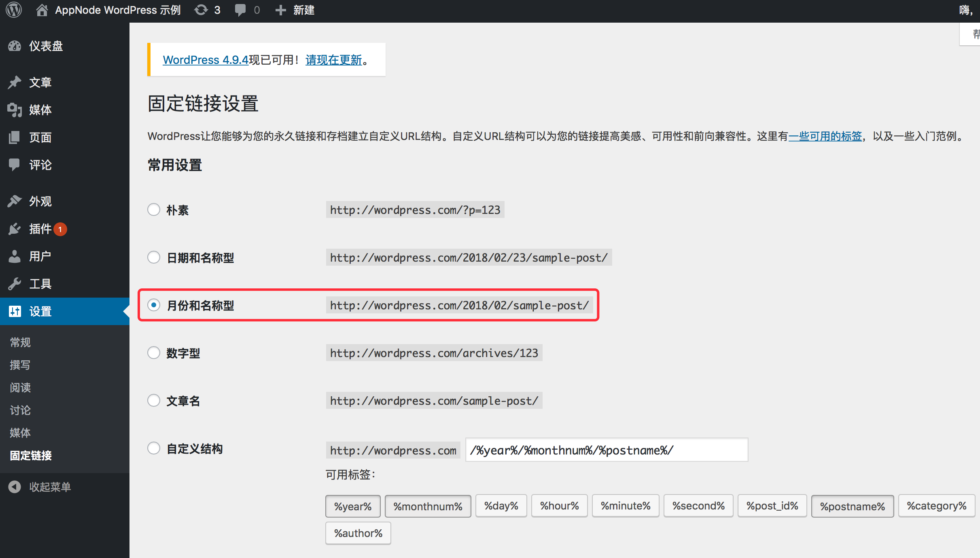
Task: Click the 媒体 media icon
Action: click(15, 110)
